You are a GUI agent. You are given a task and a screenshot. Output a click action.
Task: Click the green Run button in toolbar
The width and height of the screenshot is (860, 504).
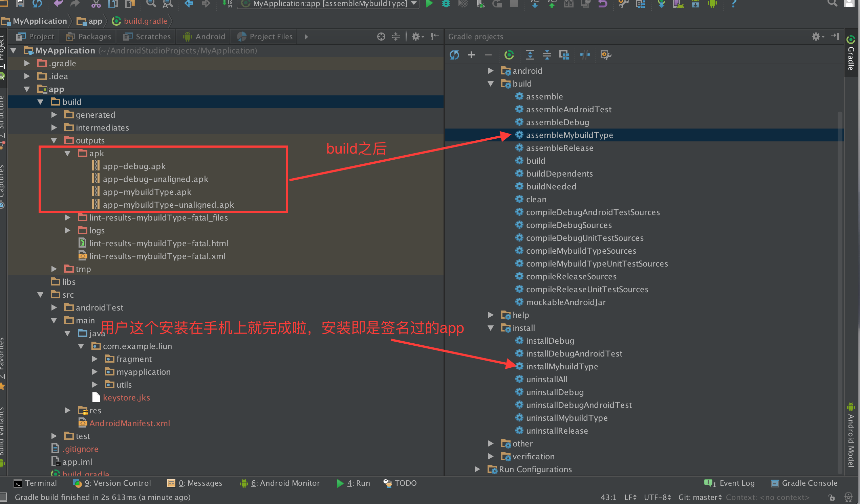[429, 4]
